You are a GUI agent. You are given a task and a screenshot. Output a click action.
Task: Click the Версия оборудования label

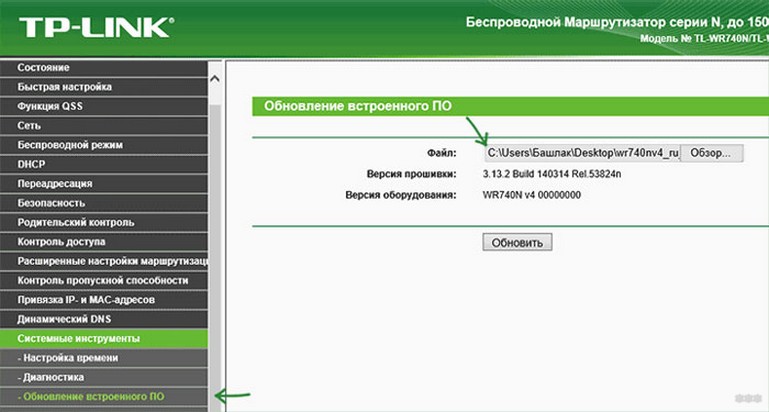pos(401,195)
